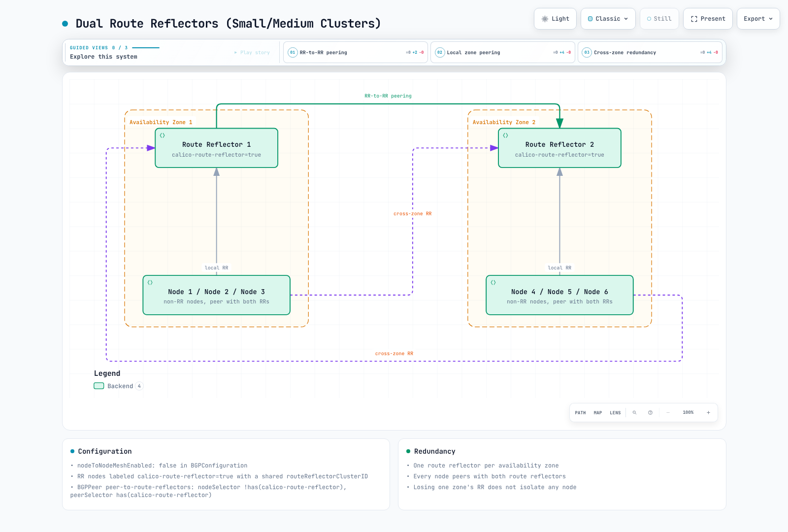Viewport: 788px width, 532px height.
Task: Open the Export dropdown menu
Action: (x=758, y=19)
